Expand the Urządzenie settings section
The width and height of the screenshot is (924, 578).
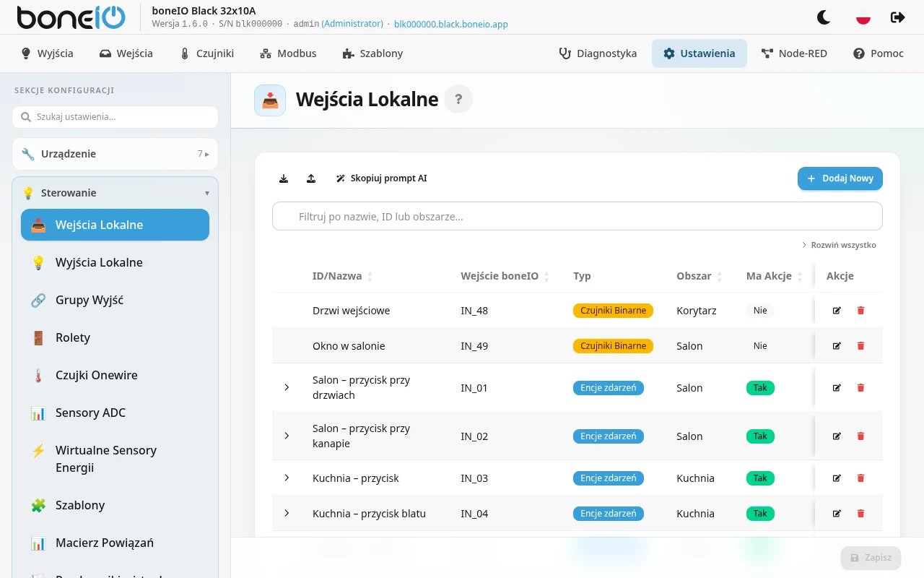pos(115,154)
